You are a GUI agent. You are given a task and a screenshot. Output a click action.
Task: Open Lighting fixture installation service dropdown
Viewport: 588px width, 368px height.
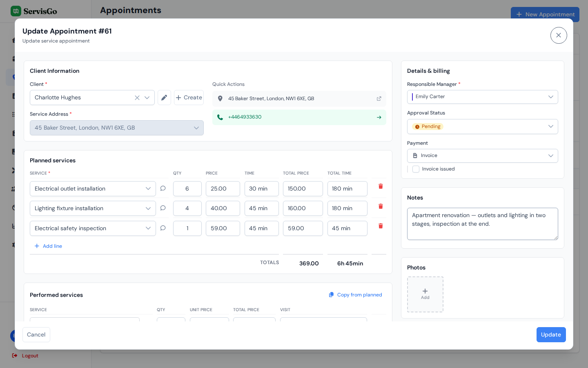pos(93,209)
